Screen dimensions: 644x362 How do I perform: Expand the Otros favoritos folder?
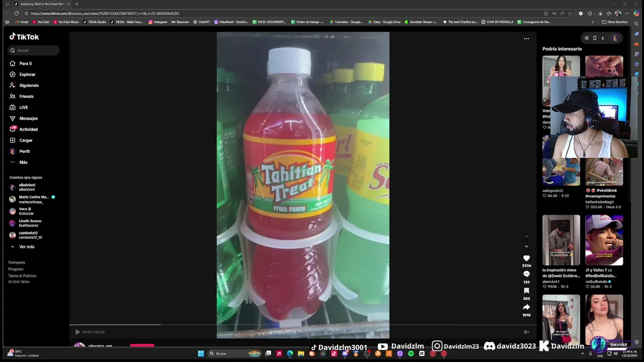click(615, 22)
